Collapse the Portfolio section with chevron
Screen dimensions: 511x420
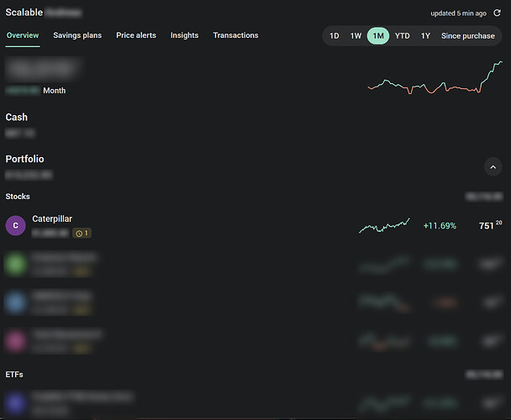click(x=493, y=167)
